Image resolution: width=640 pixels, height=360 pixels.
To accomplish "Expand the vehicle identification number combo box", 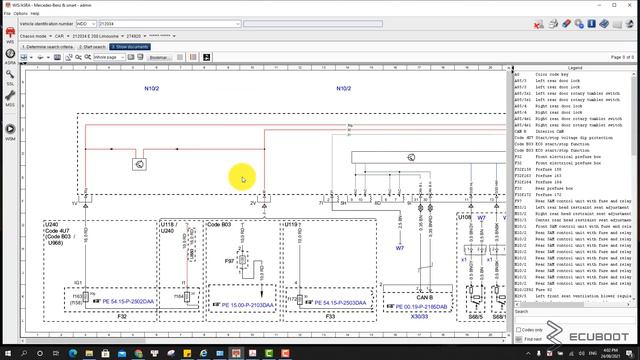I will [x=238, y=24].
